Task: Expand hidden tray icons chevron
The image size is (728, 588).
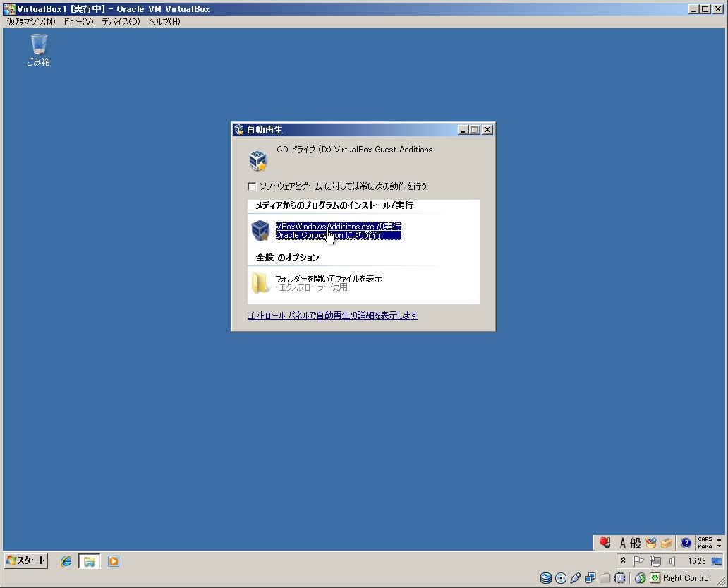Action: click(623, 560)
